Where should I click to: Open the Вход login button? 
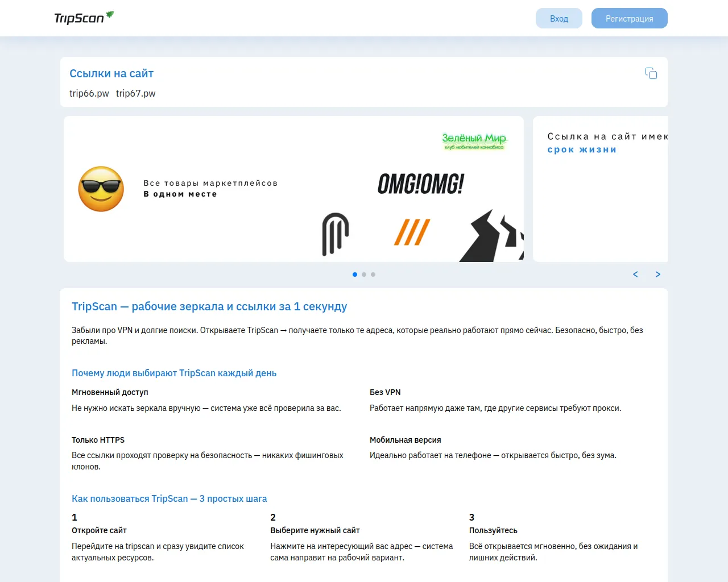[x=559, y=18]
